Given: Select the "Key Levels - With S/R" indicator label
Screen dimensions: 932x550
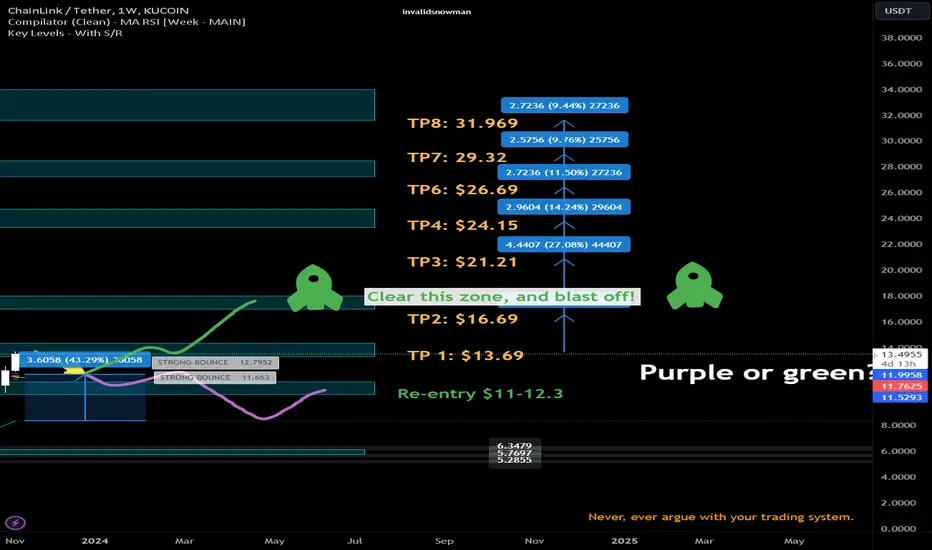Looking at the screenshot, I should [65, 33].
